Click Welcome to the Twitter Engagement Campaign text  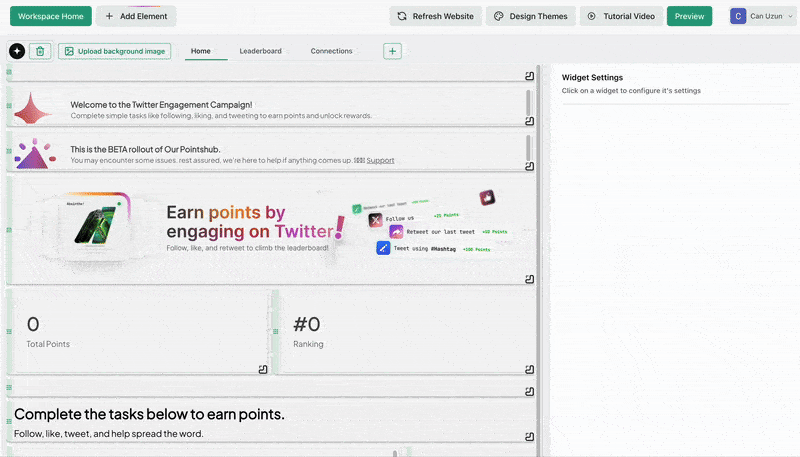click(161, 105)
